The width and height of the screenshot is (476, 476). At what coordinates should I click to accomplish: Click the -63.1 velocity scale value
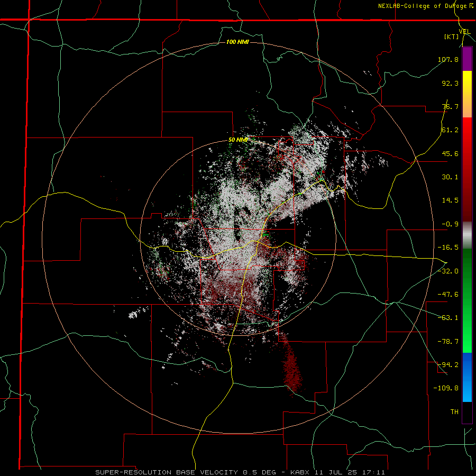click(x=448, y=318)
